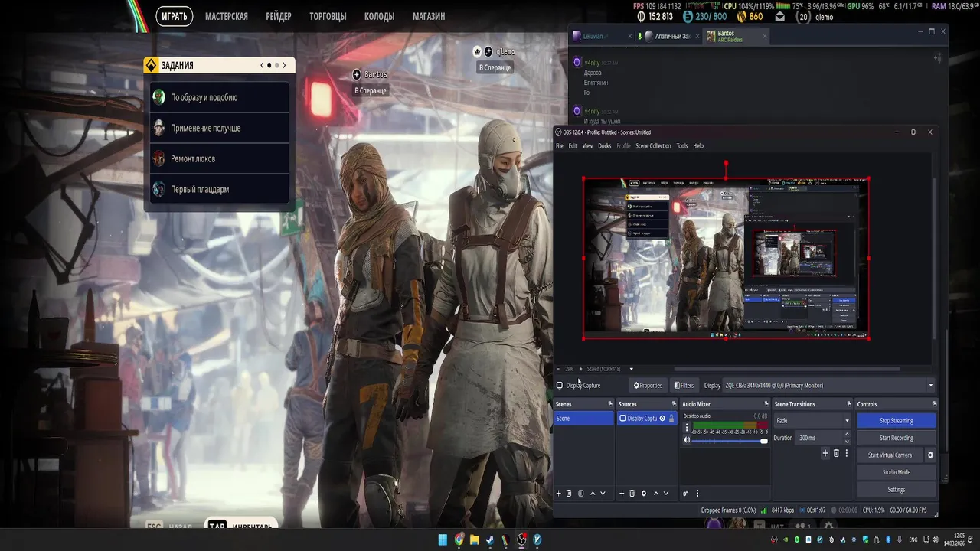Viewport: 980px width, 551px height.
Task: Remove the selected source with the trash icon
Action: point(632,494)
